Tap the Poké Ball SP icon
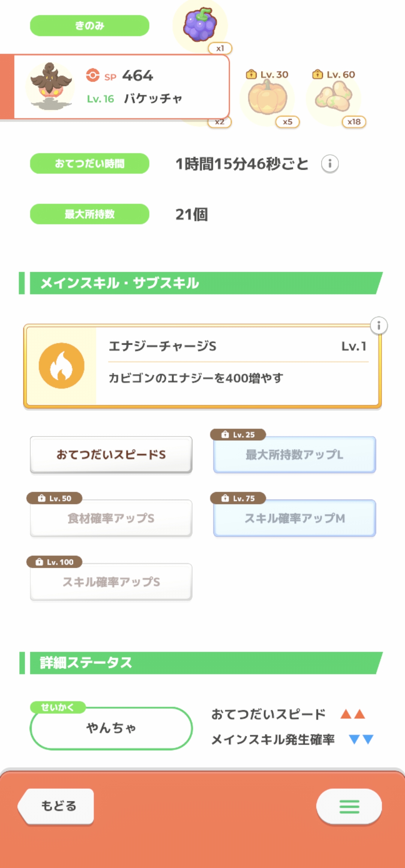The height and width of the screenshot is (868, 405). click(93, 75)
